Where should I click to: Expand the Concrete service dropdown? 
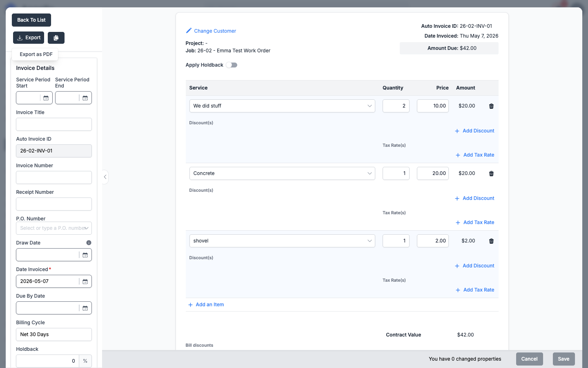[x=370, y=173]
